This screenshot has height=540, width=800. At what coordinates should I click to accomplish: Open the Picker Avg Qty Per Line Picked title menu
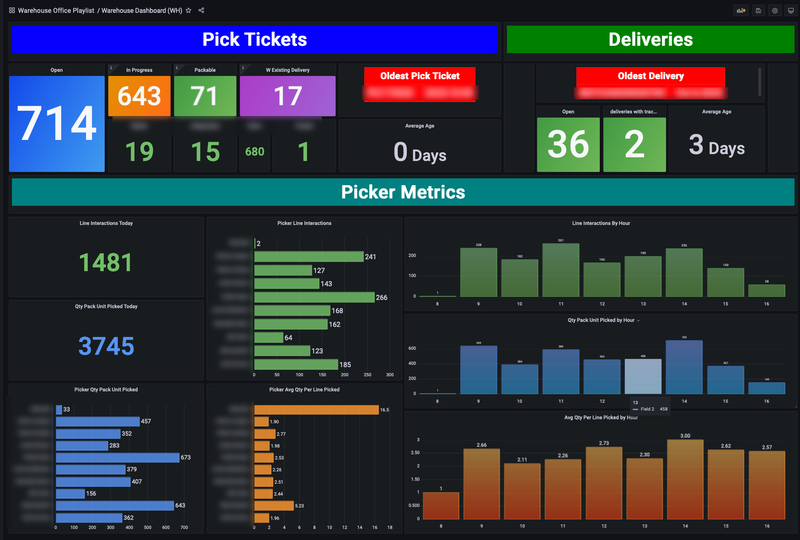tap(305, 389)
